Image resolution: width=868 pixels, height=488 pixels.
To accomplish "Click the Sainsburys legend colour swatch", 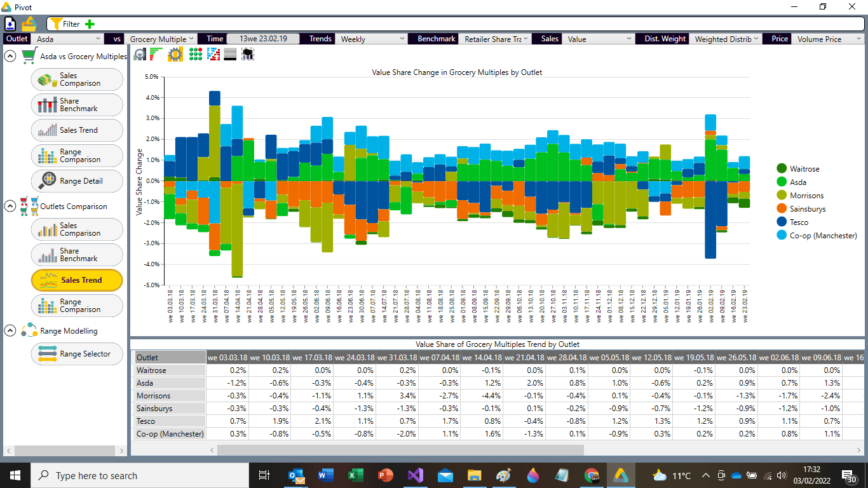I will [782, 209].
